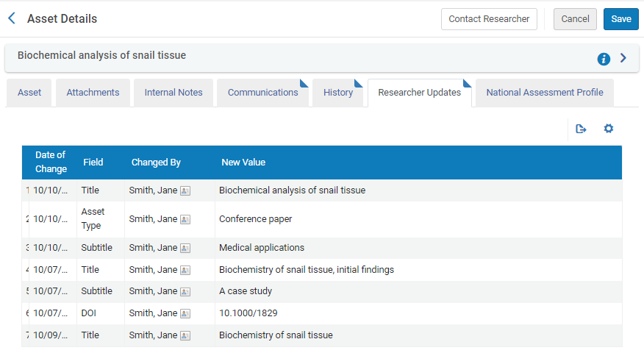The image size is (644, 353).
Task: Click contact card icon in Conference paper row
Action: (185, 219)
